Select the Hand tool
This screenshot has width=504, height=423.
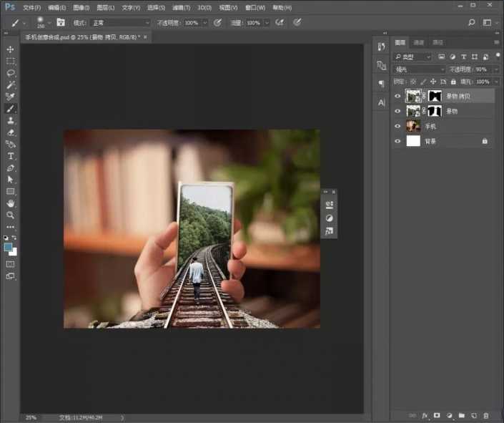(x=11, y=203)
